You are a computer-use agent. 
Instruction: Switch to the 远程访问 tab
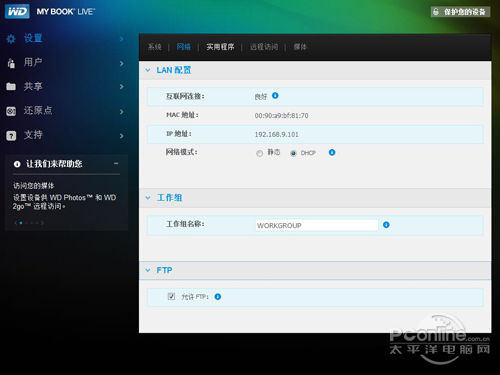264,47
